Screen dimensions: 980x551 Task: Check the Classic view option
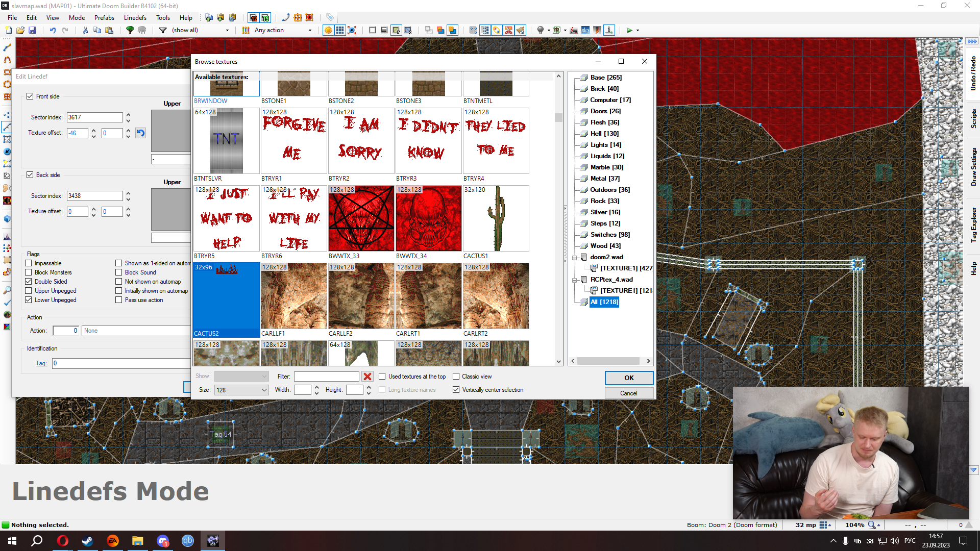(x=456, y=377)
